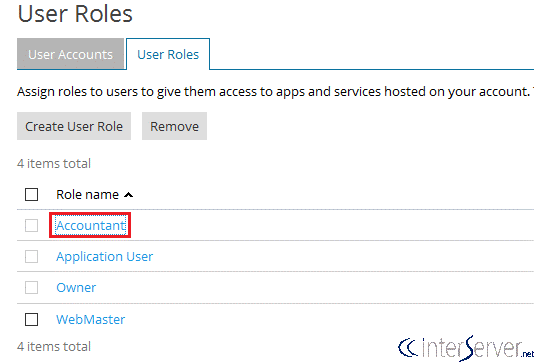Click the sort arrow next to Role name

pyautogui.click(x=128, y=195)
